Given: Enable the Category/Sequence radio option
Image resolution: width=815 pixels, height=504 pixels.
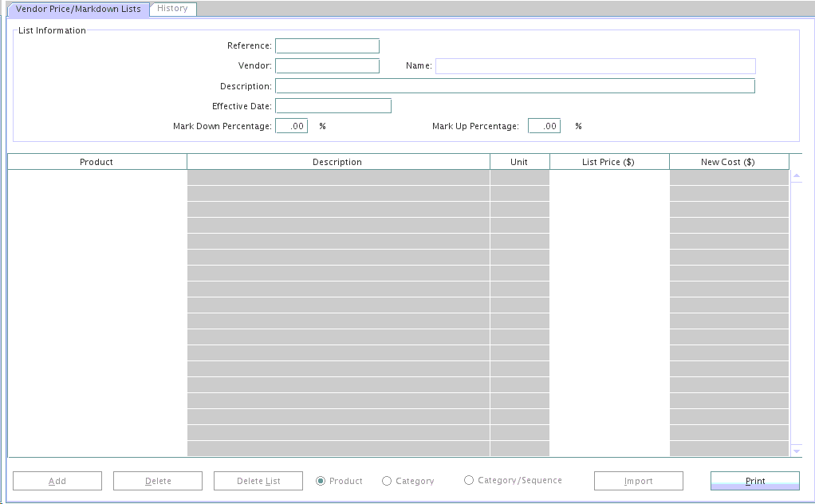Looking at the screenshot, I should [469, 480].
